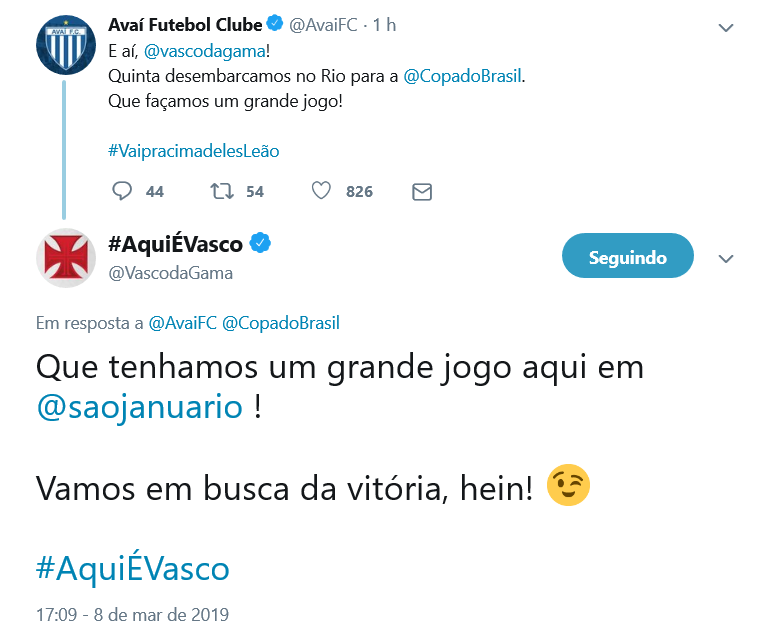
Task: Open the @saojanuario mention
Action: (140, 408)
